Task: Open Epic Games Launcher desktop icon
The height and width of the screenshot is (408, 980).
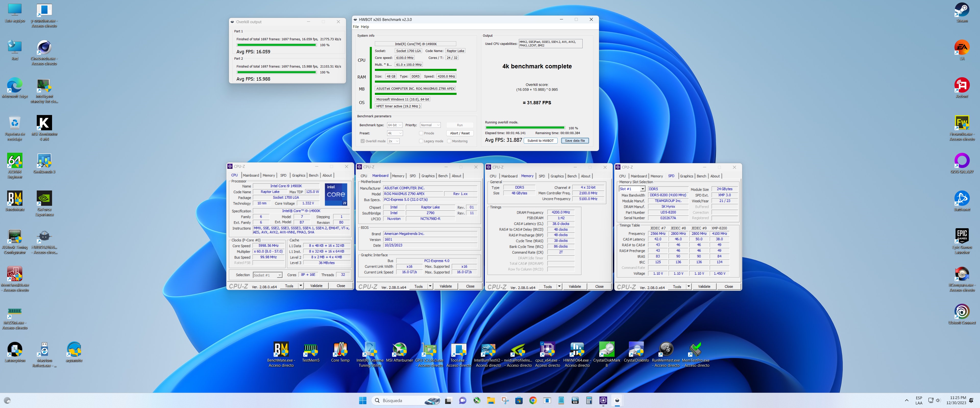Action: click(x=962, y=241)
